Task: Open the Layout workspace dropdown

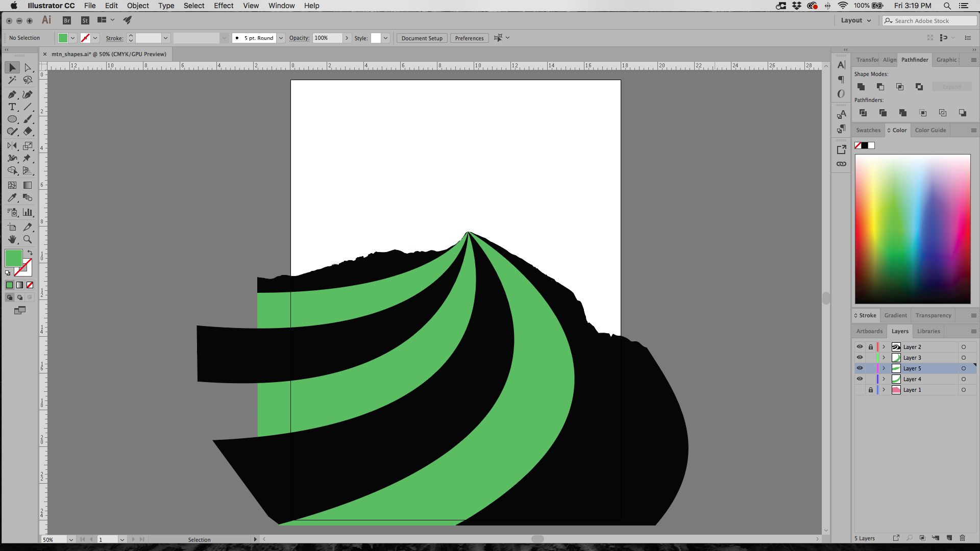Action: coord(856,20)
